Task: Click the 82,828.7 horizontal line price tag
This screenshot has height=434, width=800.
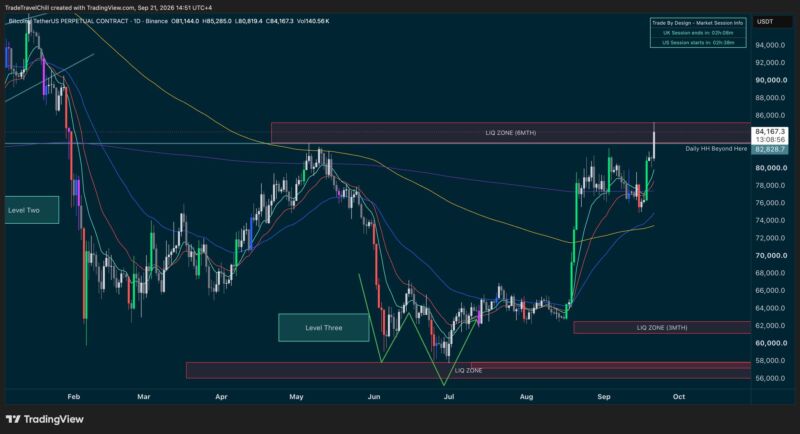Action: tap(770, 149)
